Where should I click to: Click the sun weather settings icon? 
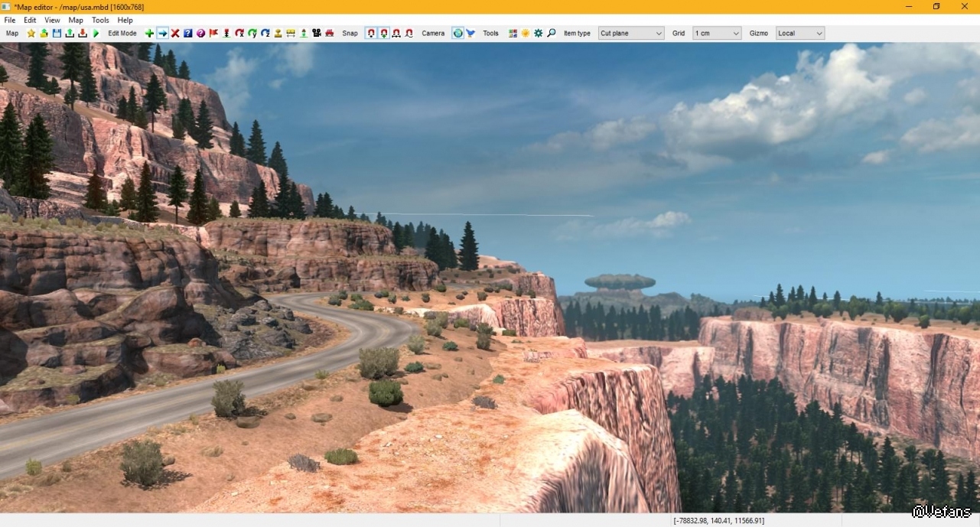tap(526, 34)
